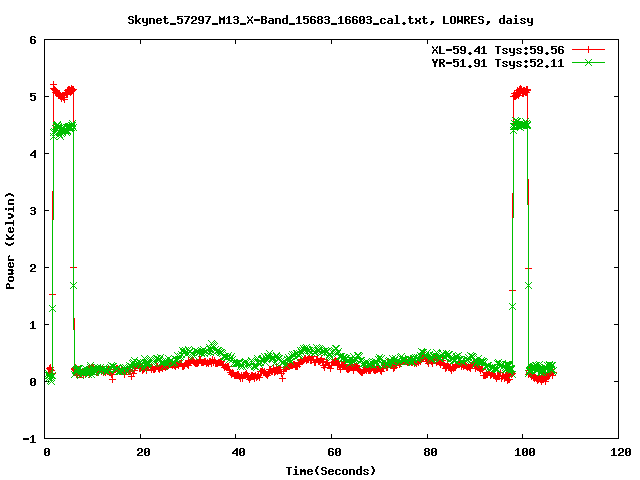Screen dimensions: 640x480
Task: Select the legend entry 'YR-51.91 Tsys:52.11'
Action: click(498, 63)
